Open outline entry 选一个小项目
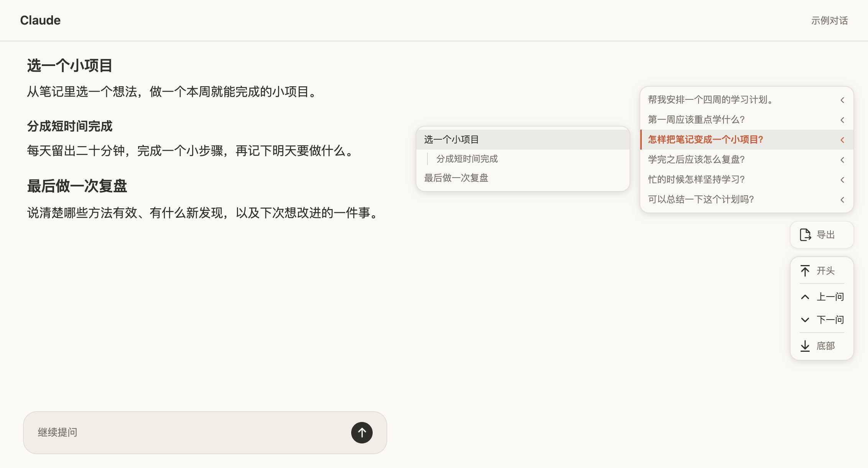The height and width of the screenshot is (468, 868). tap(523, 140)
